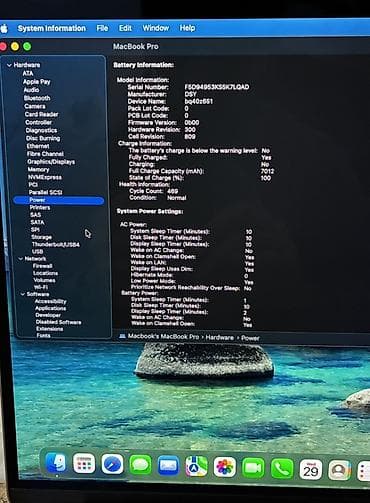The width and height of the screenshot is (370, 503).
Task: Select PCI in the sidebar
Action: (x=33, y=185)
